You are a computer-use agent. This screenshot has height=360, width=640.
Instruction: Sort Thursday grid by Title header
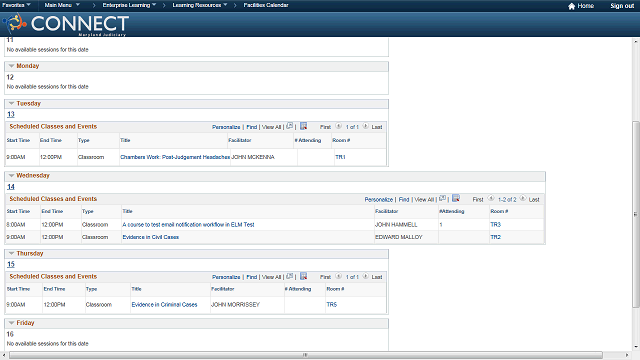(x=136, y=289)
